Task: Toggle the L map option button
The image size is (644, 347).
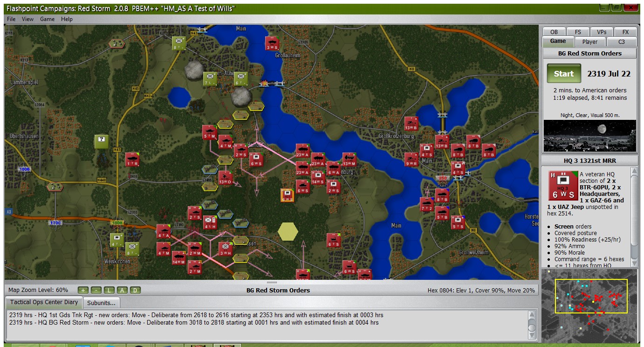Action: (x=109, y=290)
